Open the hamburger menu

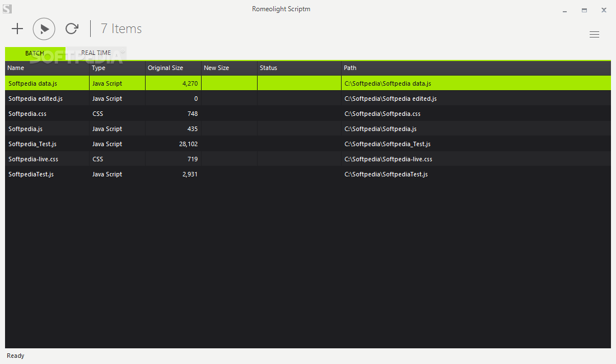coord(594,35)
